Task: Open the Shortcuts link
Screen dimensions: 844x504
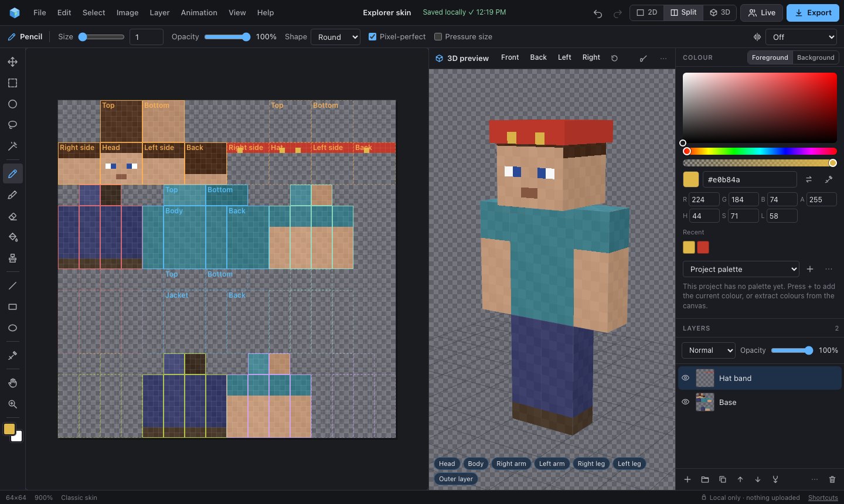Action: tap(823, 498)
